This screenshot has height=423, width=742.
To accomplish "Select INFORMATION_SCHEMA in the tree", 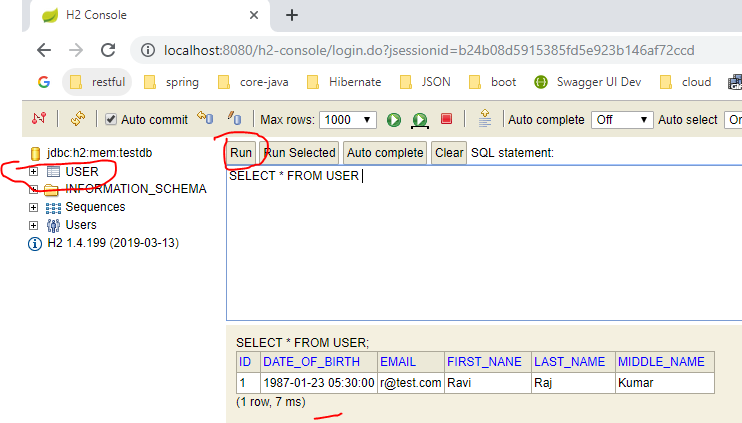I will 136,189.
